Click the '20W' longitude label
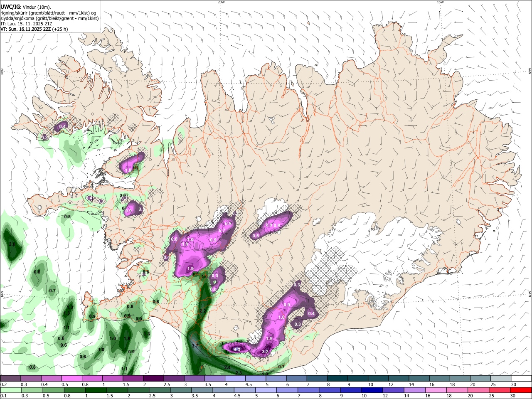Screen dimensions: 532x399 (221, 2)
